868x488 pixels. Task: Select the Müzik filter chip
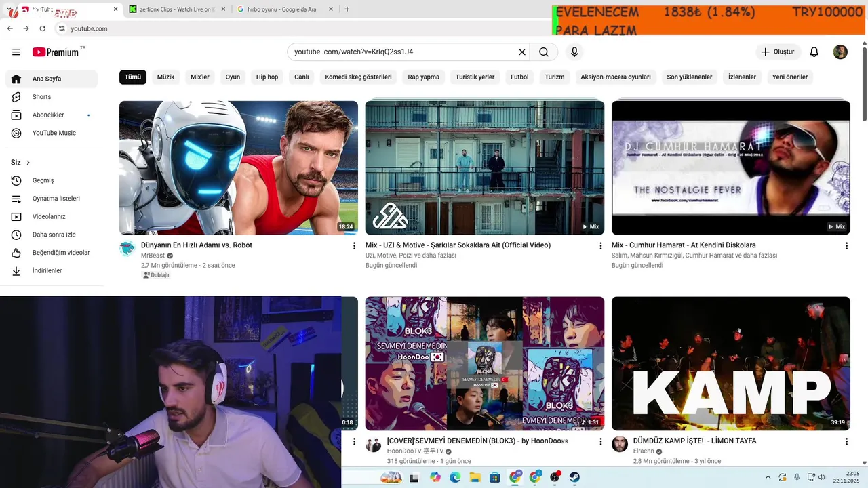[165, 77]
